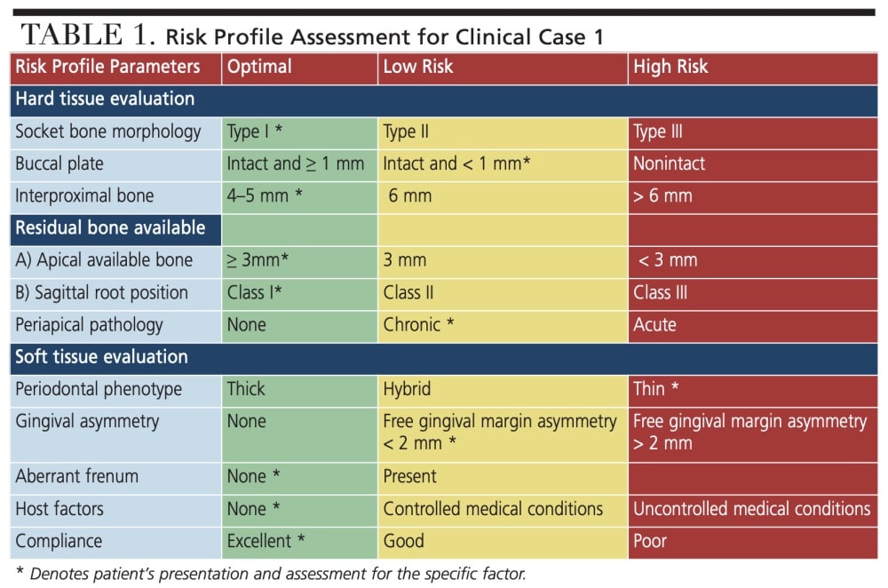Select the 'Aberrant frenum' row label
This screenshot has width=888, height=588.
tap(77, 476)
